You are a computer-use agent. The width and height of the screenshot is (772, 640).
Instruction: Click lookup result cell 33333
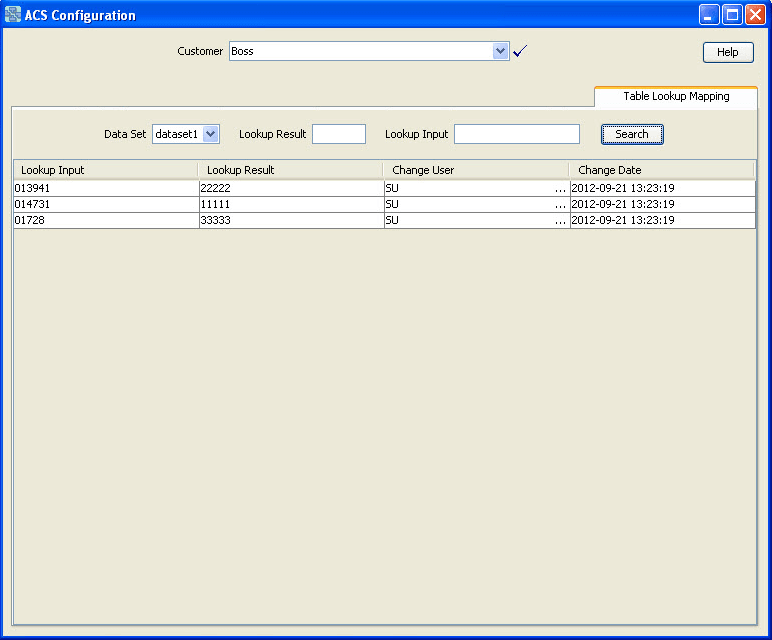point(291,221)
